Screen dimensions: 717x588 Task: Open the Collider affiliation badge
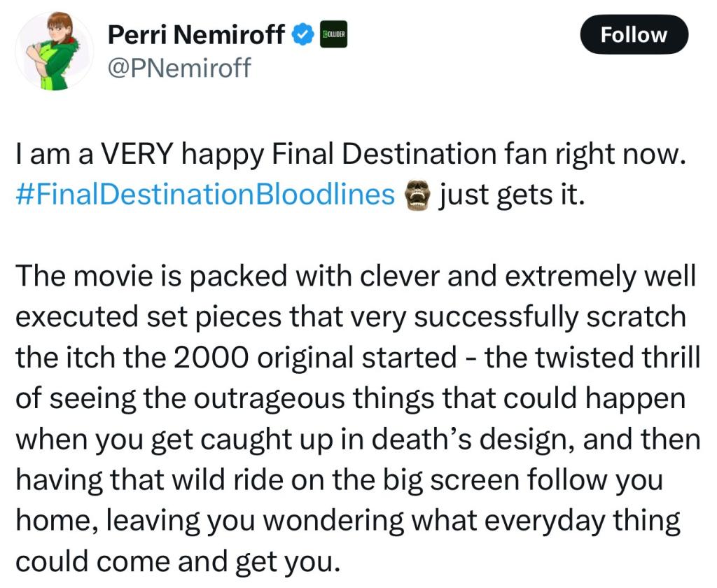[x=333, y=35]
